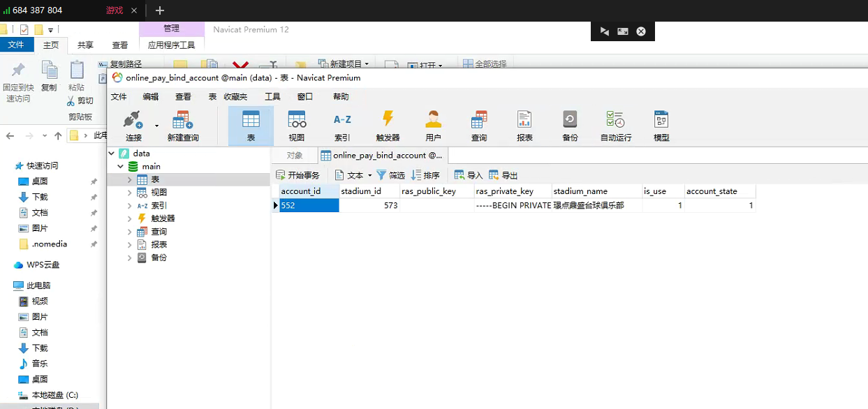Viewport: 868px width, 409px height.
Task: Click the 报表 (Report) toolbar icon
Action: [x=524, y=126]
